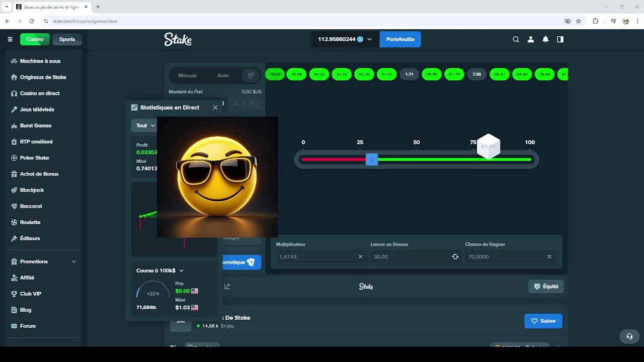This screenshot has width=644, height=362.
Task: Open Forum in sidebar
Action: coord(28,326)
